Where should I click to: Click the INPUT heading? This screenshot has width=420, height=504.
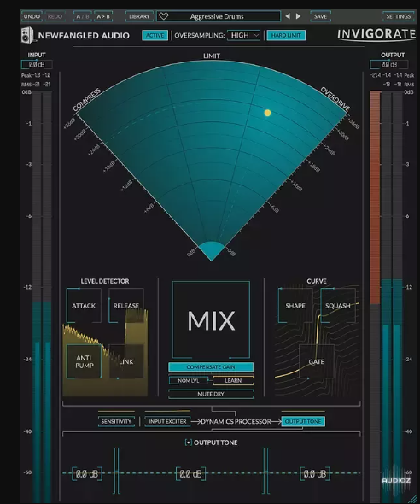coord(37,55)
